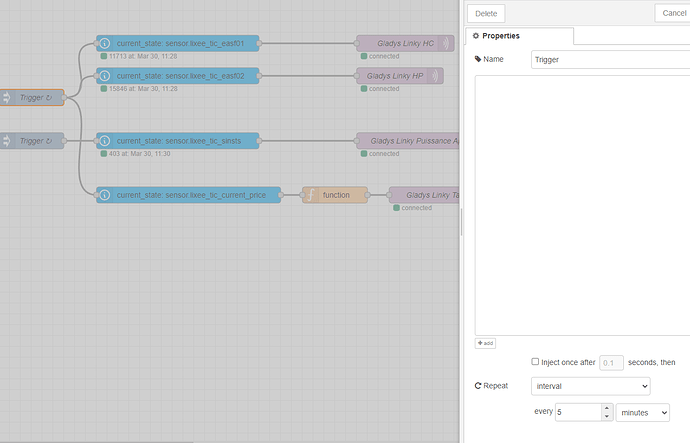The height and width of the screenshot is (443, 690).
Task: Click the info icon on sensor.lixee_tic_easf01 node
Action: [x=105, y=44]
